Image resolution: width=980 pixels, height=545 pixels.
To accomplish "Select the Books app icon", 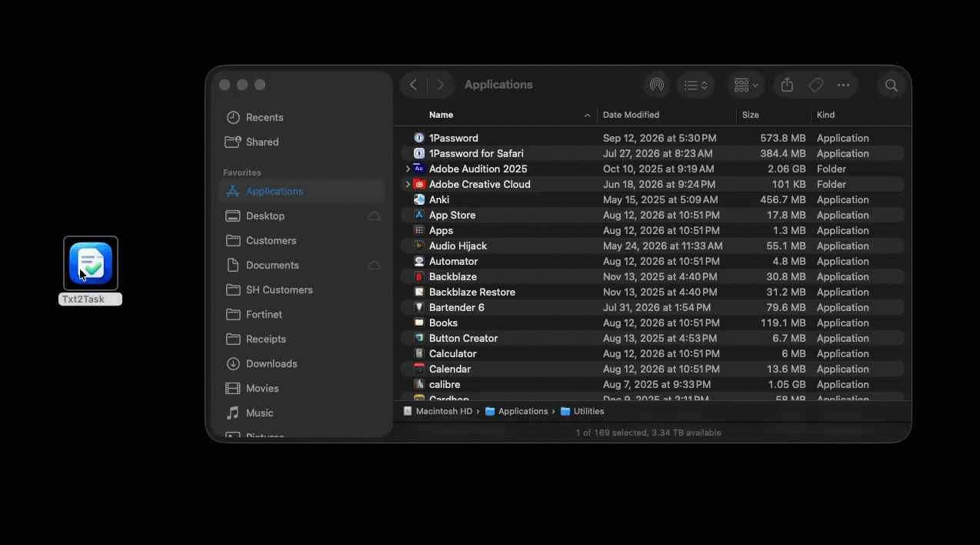I will coord(419,323).
